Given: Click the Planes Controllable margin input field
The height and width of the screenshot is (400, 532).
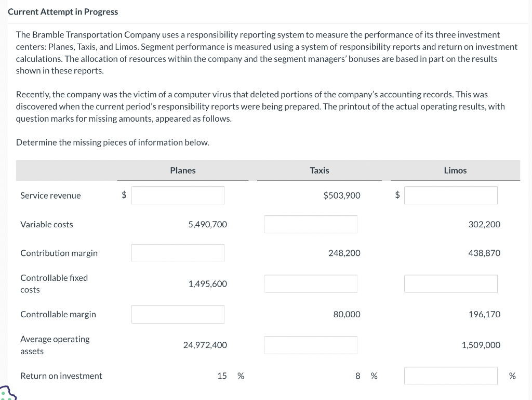Looking at the screenshot, I should pyautogui.click(x=177, y=314).
